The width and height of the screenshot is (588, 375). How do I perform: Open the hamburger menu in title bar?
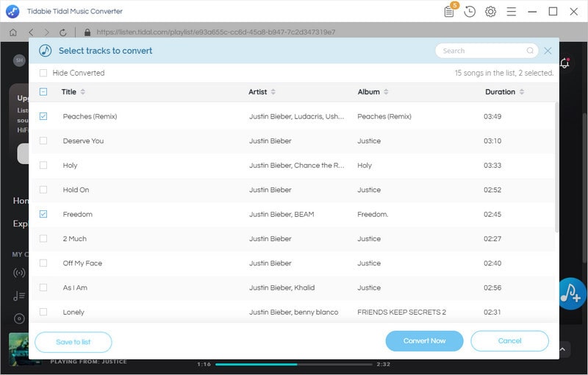pyautogui.click(x=512, y=12)
